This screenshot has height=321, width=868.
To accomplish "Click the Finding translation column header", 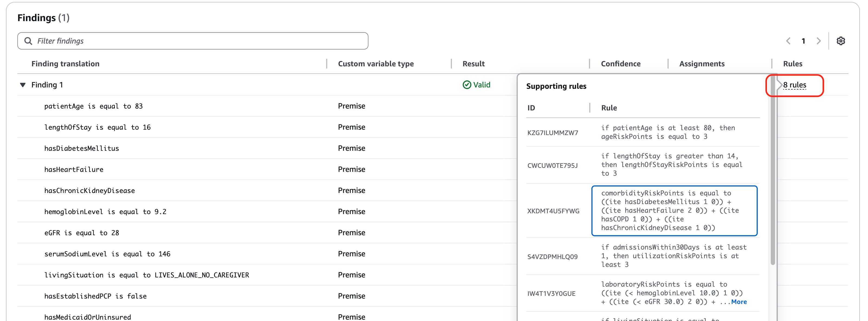I will click(65, 64).
